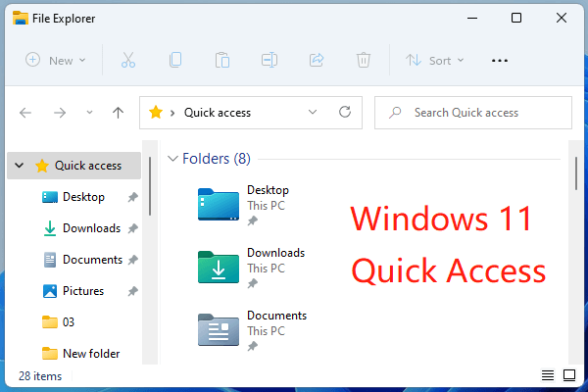
Task: Collapse the Folders (8) group
Action: coord(172,159)
